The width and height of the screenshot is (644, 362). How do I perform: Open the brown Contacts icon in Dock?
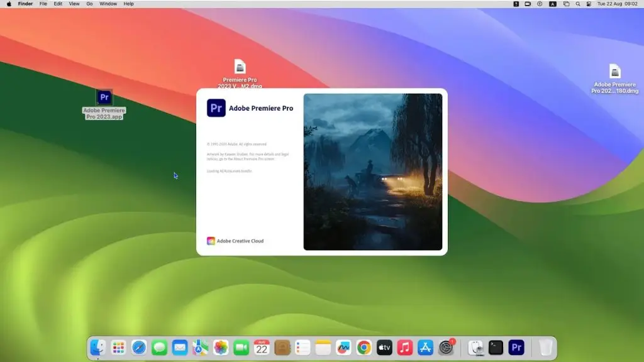coord(282,348)
